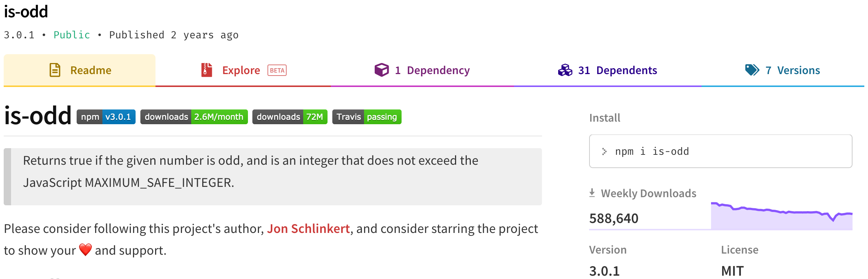This screenshot has height=279, width=868.
Task: Select the Explore tab
Action: tap(243, 70)
